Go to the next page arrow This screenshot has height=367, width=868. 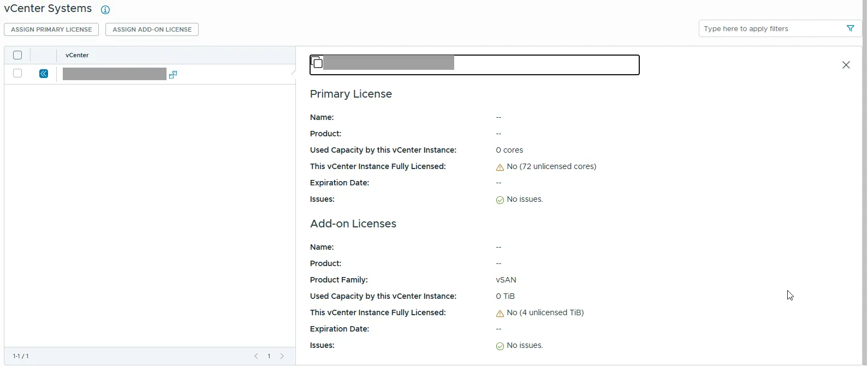282,356
